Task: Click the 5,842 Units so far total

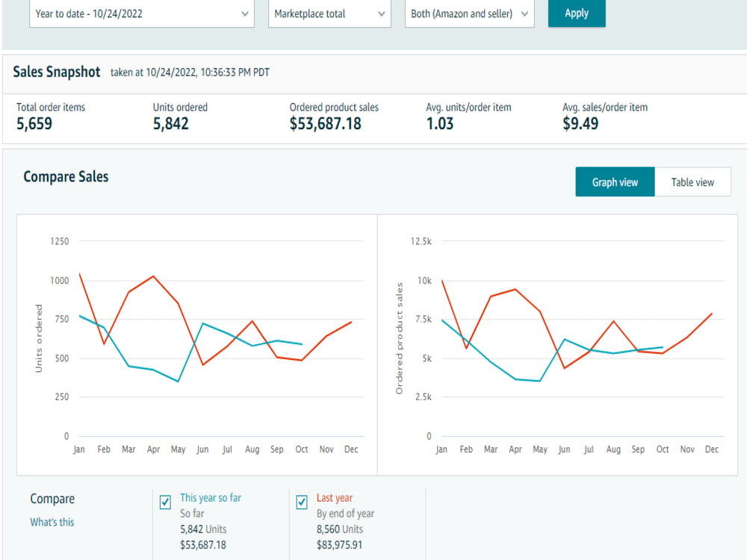Action: click(x=203, y=529)
